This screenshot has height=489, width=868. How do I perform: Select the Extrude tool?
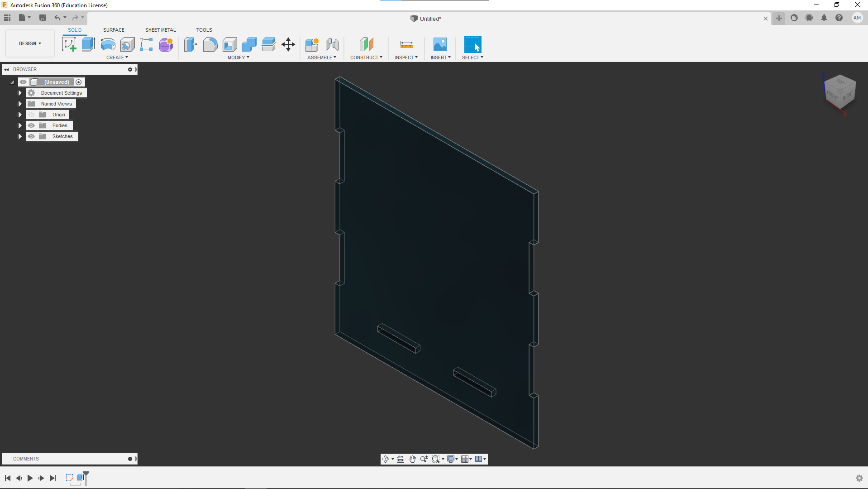click(88, 44)
